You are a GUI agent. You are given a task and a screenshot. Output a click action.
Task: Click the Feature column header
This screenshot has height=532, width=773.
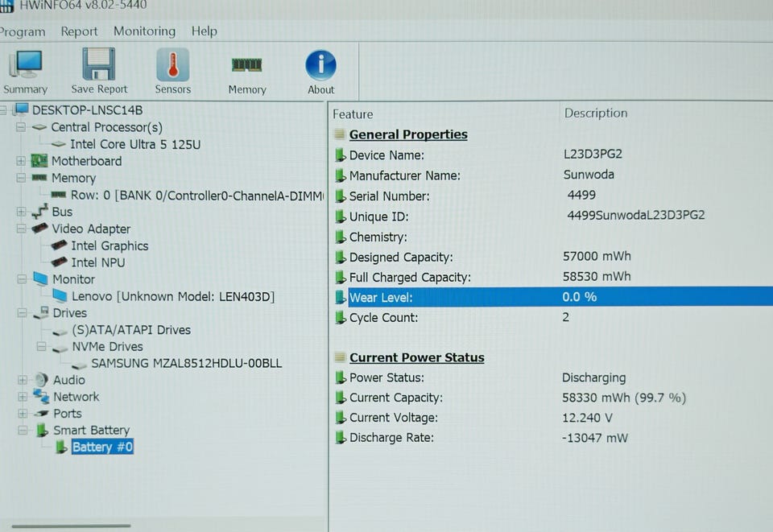tap(353, 114)
